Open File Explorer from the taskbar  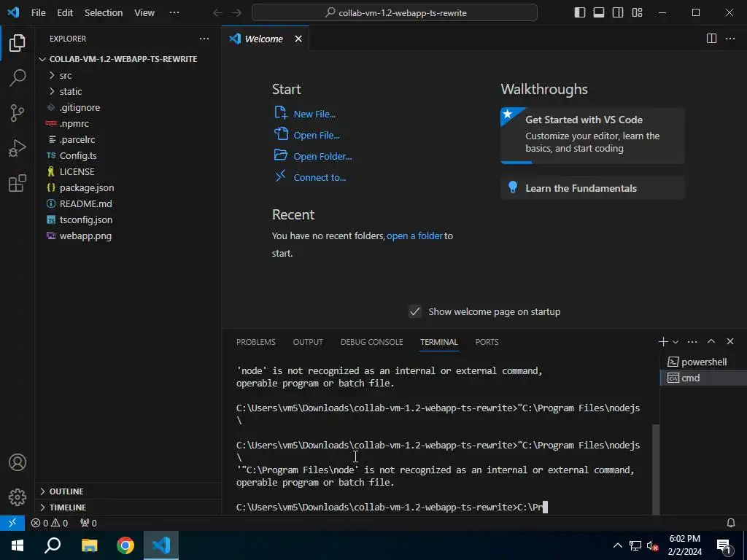89,545
